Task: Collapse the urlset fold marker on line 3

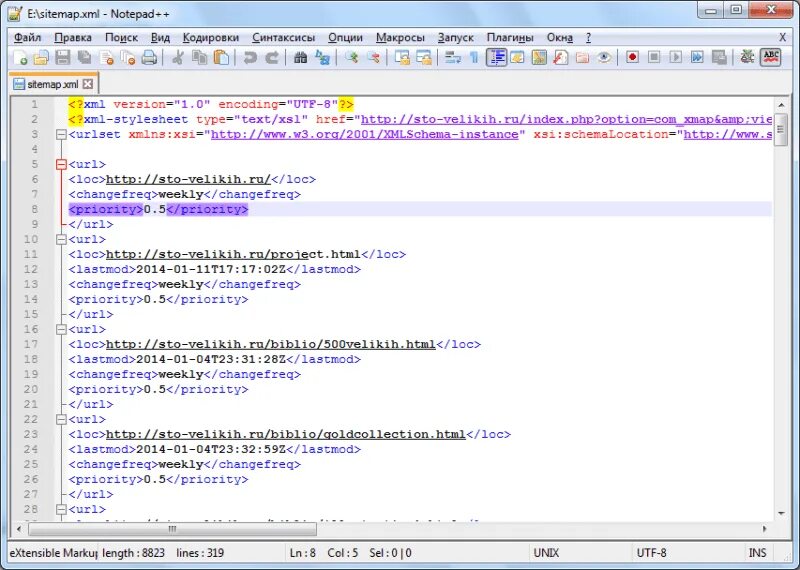Action: (x=61, y=134)
